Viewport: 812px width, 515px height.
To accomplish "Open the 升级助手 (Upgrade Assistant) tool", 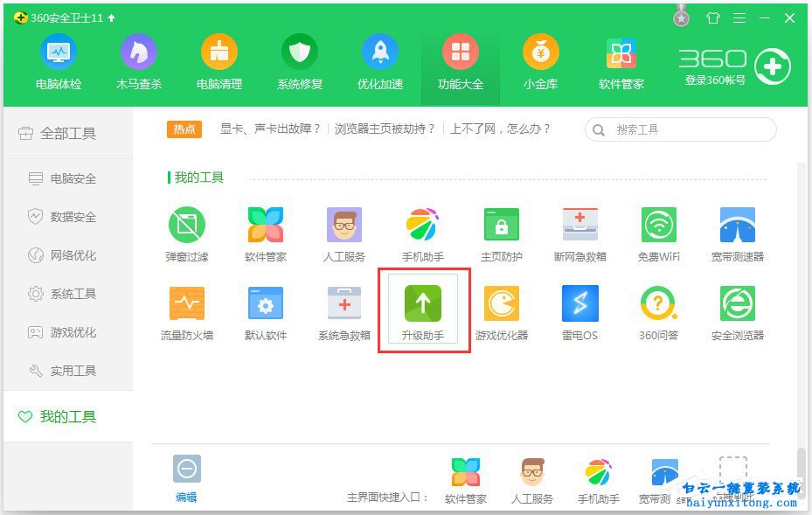I will (423, 308).
